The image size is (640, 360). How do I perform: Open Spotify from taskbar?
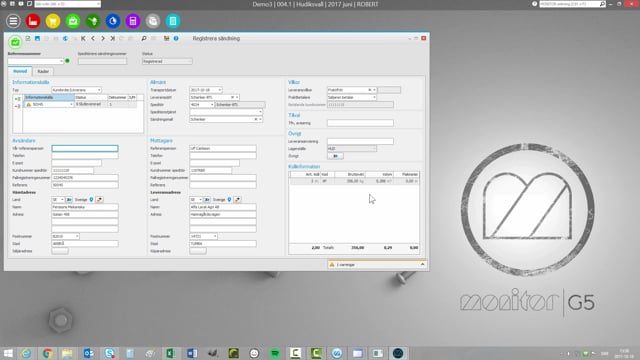click(275, 353)
